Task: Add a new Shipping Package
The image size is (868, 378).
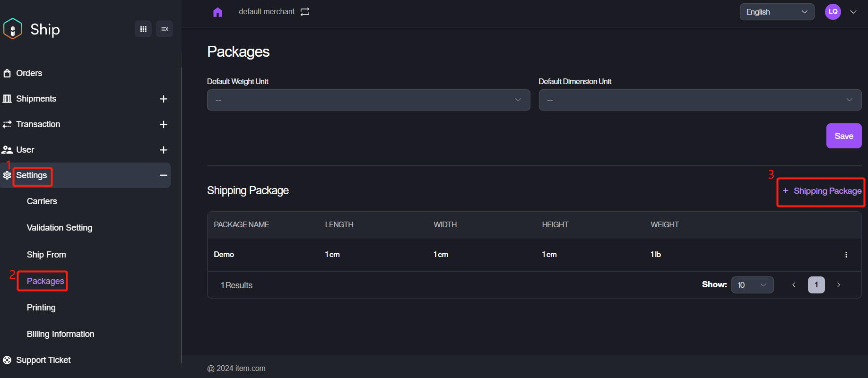Action: click(x=822, y=191)
